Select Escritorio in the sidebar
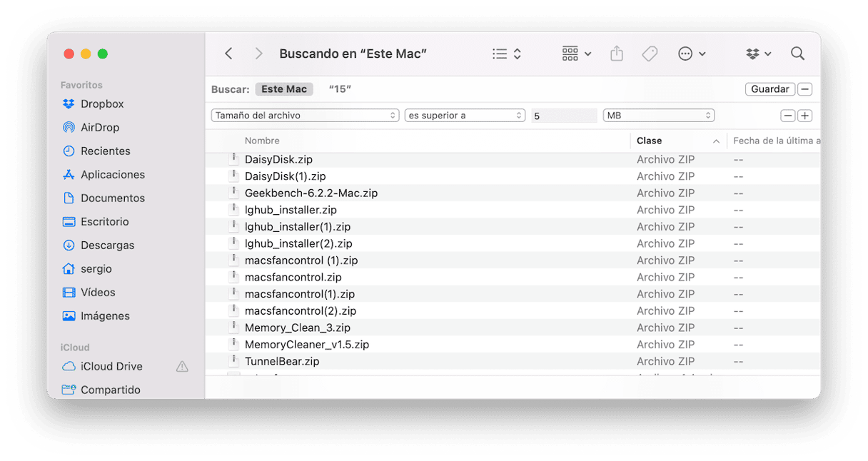The image size is (868, 461). point(105,221)
